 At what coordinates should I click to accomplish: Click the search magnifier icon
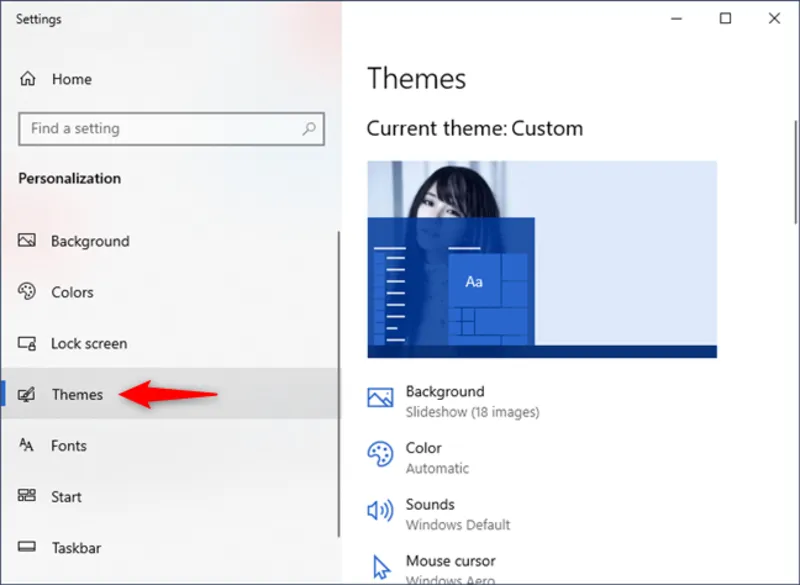pyautogui.click(x=309, y=129)
